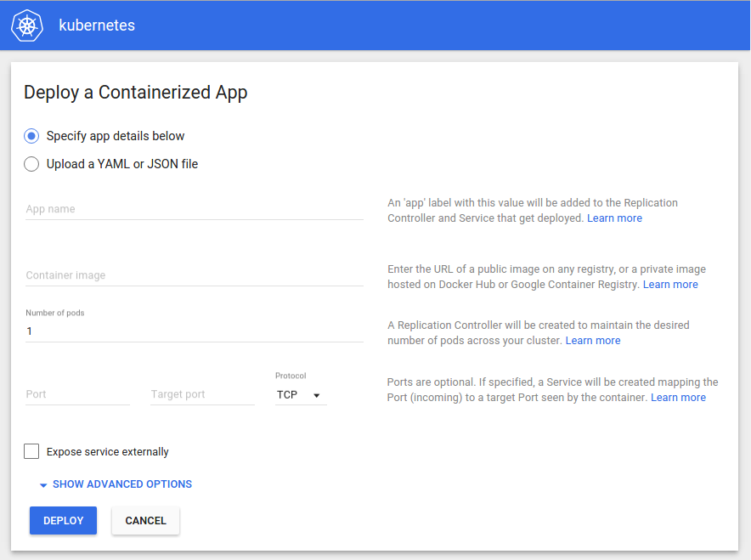Open Learn more about Ports
This screenshot has width=751, height=560.
coord(678,397)
